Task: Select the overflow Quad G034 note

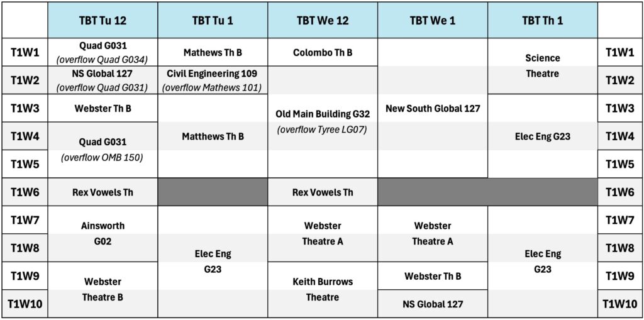Action: (103, 60)
